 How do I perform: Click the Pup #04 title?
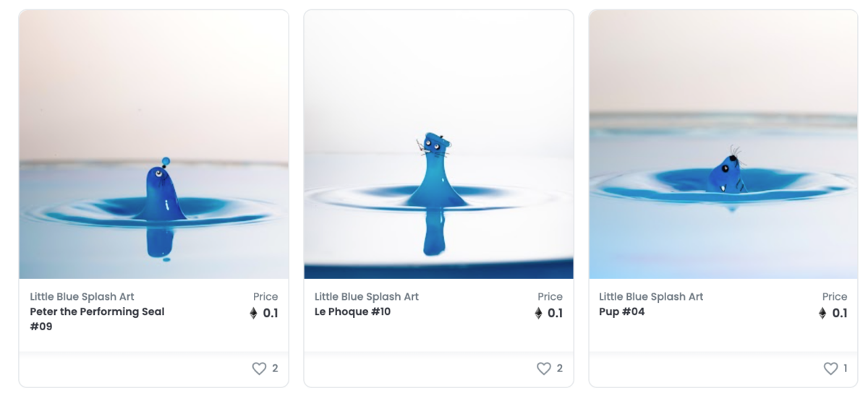tap(621, 312)
